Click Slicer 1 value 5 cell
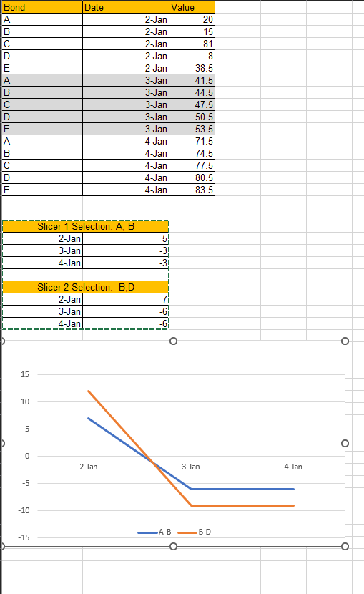 126,238
